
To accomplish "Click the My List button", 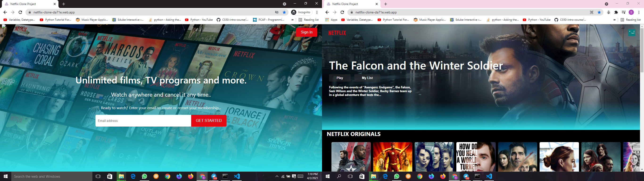I will pos(367,78).
